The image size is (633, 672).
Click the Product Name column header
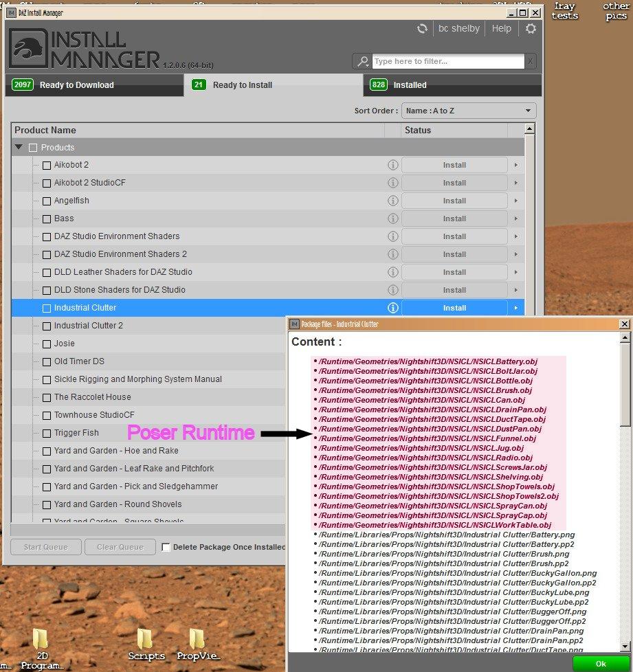tap(198, 131)
